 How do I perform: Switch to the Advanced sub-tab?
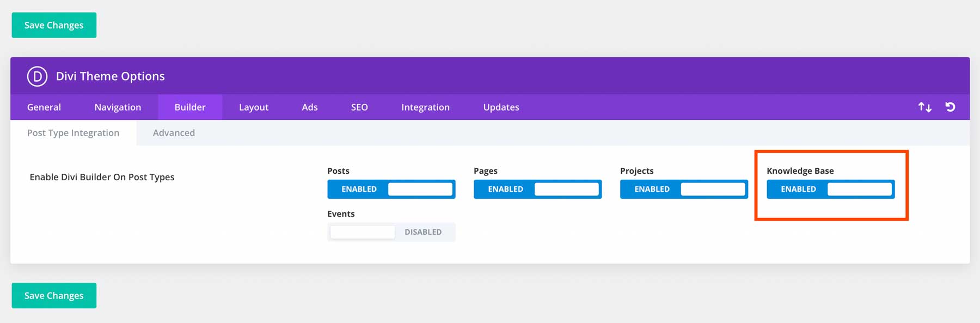(174, 133)
